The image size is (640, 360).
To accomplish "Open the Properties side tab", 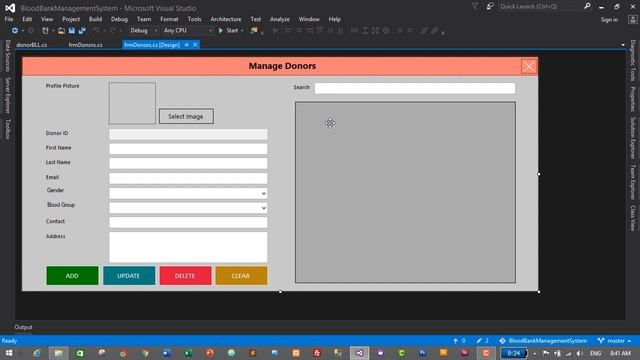I will point(633,98).
